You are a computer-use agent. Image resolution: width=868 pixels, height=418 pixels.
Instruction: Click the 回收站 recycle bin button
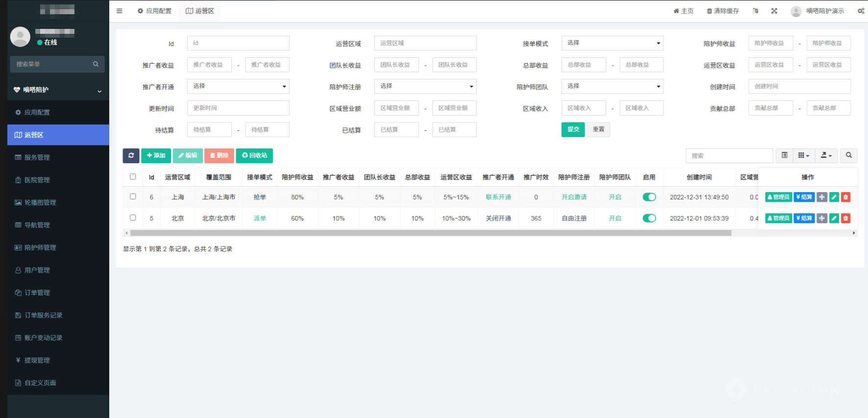pos(254,155)
